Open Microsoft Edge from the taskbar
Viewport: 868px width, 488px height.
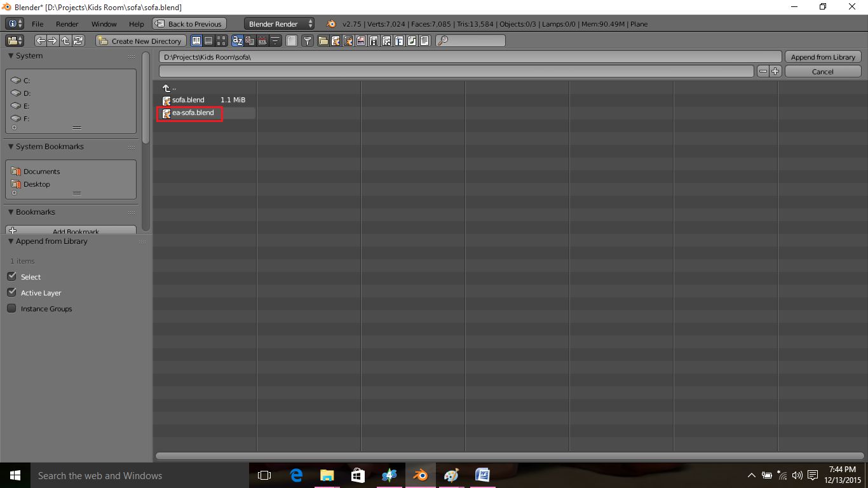(296, 475)
